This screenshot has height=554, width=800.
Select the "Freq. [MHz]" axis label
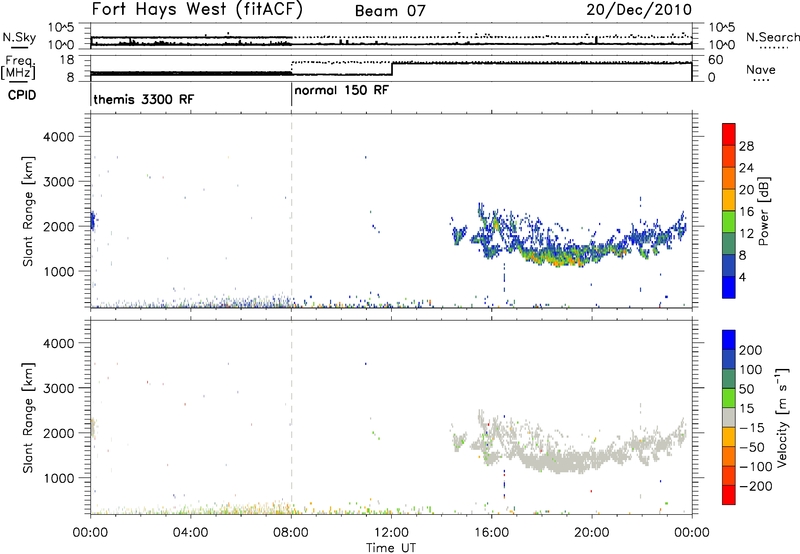[x=19, y=67]
